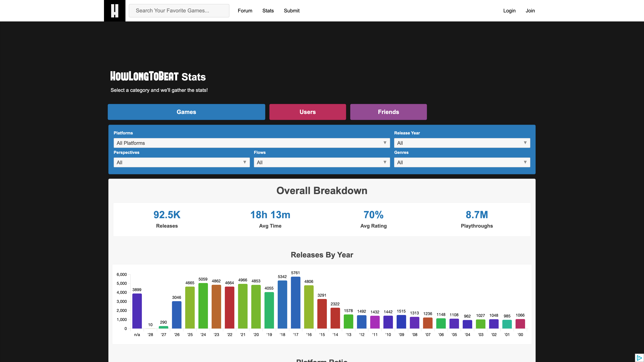This screenshot has width=644, height=362.
Task: Click the '13 bar labeled 1578
Action: point(348,322)
